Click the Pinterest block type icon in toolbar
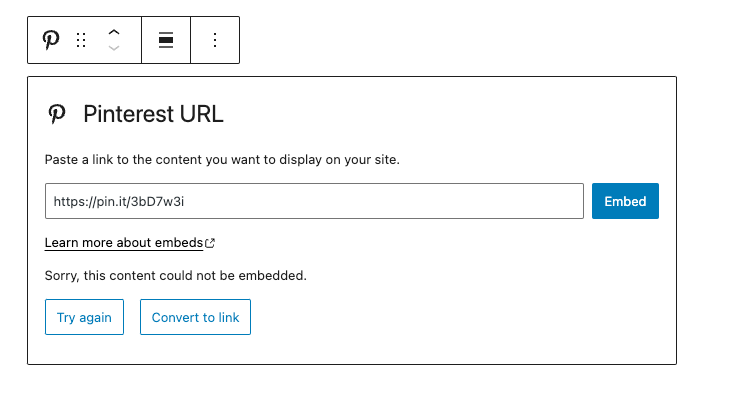Viewport: 739px width, 403px height. pyautogui.click(x=51, y=40)
